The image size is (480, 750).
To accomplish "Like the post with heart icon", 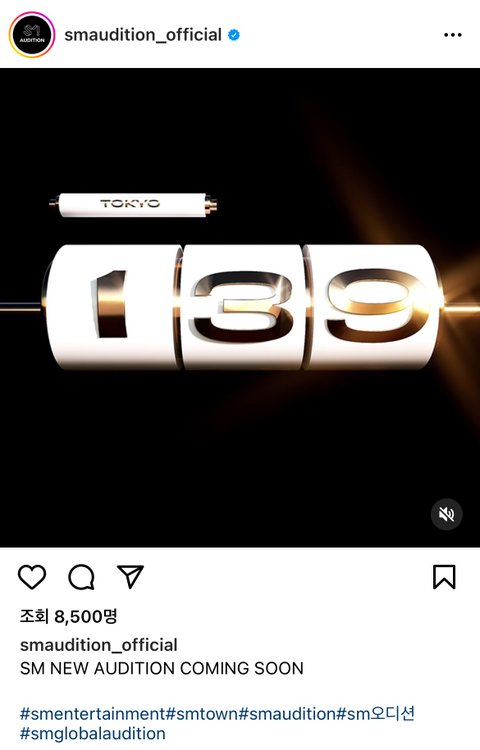I will coord(32,576).
